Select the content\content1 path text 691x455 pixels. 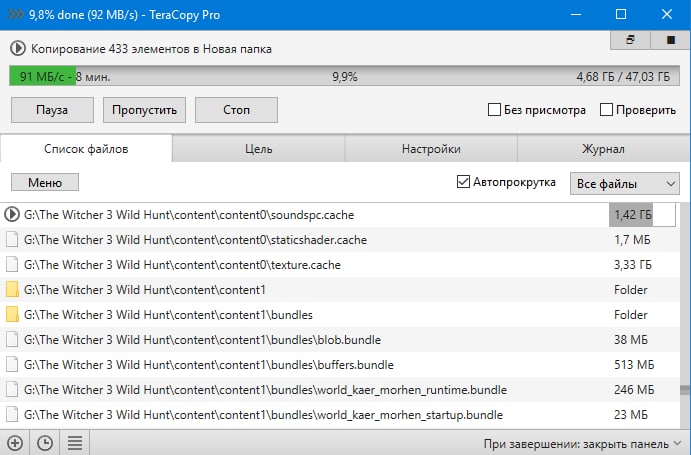click(145, 290)
